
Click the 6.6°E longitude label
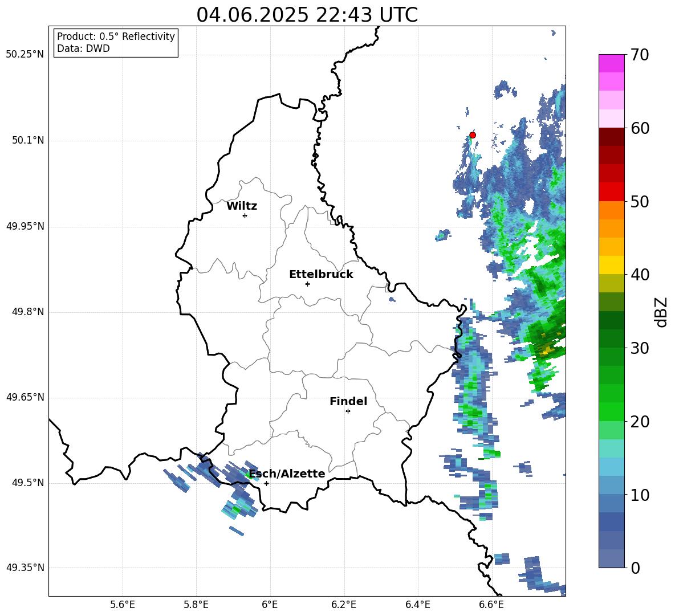tap(491, 605)
